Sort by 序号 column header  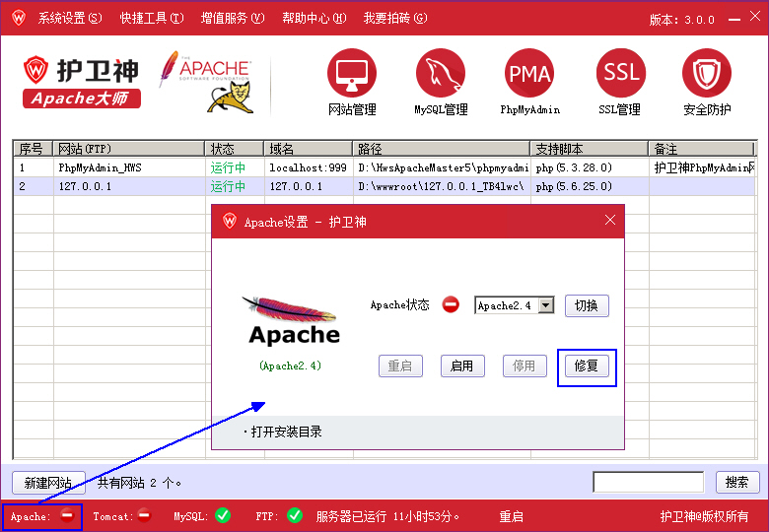coord(33,149)
